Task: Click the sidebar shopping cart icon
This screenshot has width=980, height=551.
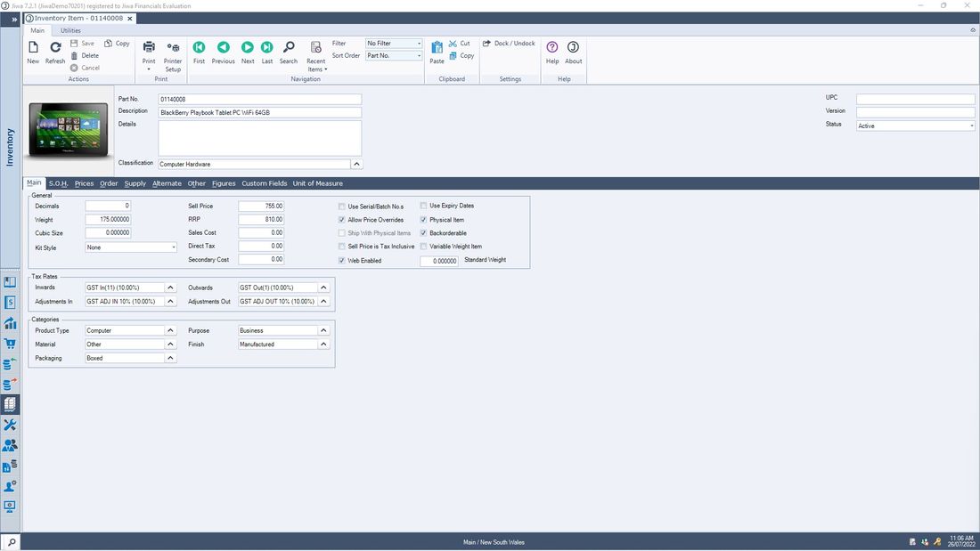Action: click(x=10, y=344)
